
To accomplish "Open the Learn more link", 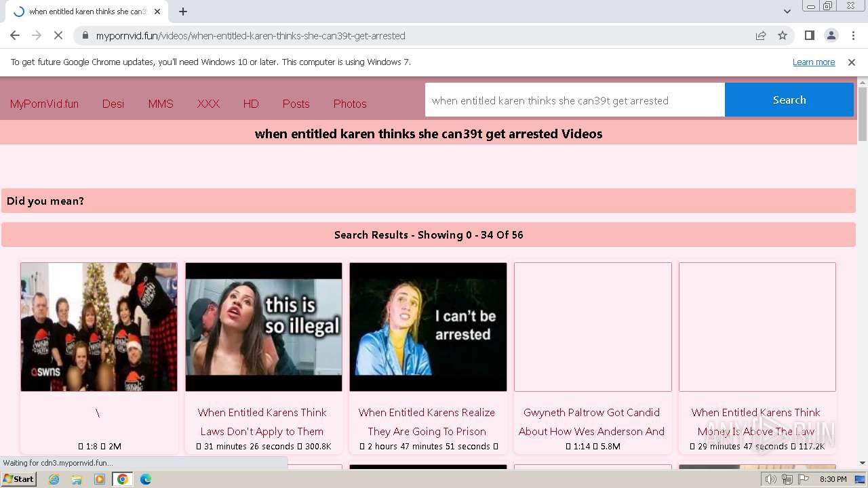I will coord(814,62).
